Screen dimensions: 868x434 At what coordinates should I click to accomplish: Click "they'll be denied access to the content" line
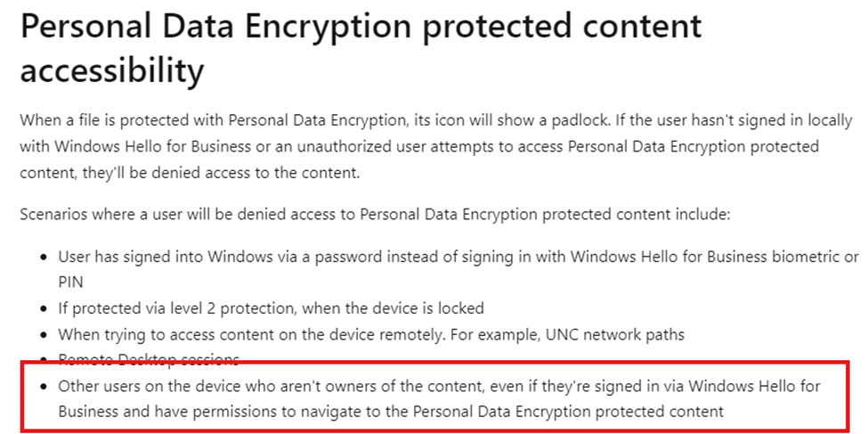[x=221, y=173]
